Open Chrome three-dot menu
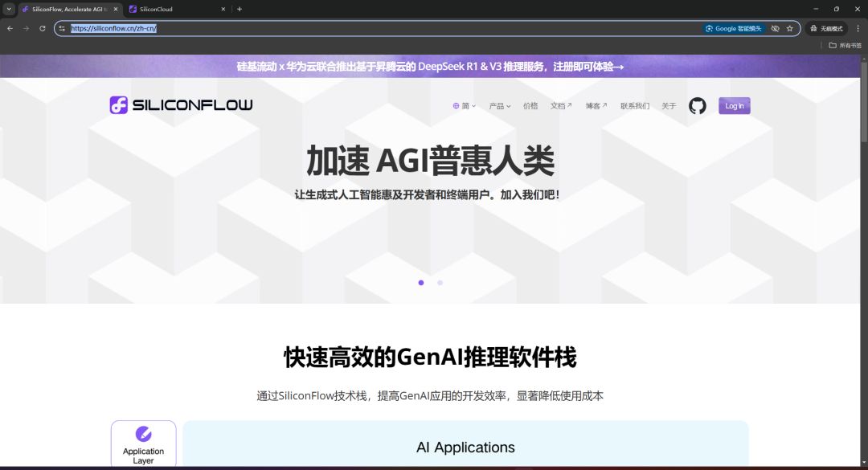Image resolution: width=868 pixels, height=470 pixels. click(x=858, y=28)
